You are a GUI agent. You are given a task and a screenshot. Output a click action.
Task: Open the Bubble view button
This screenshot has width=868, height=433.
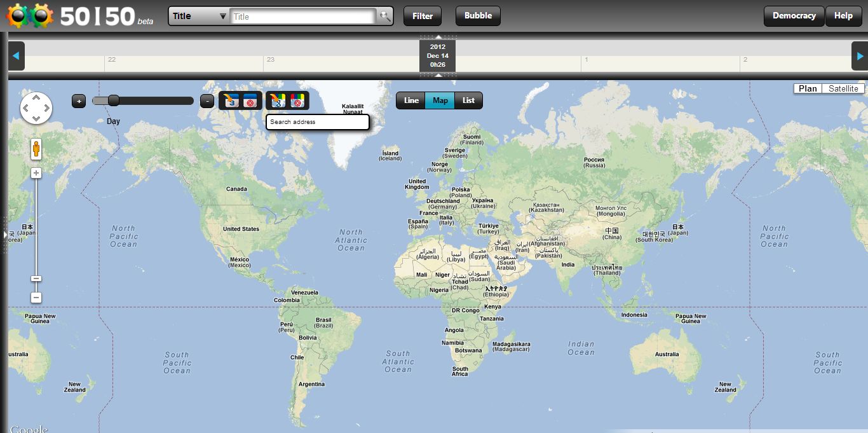[x=478, y=17]
